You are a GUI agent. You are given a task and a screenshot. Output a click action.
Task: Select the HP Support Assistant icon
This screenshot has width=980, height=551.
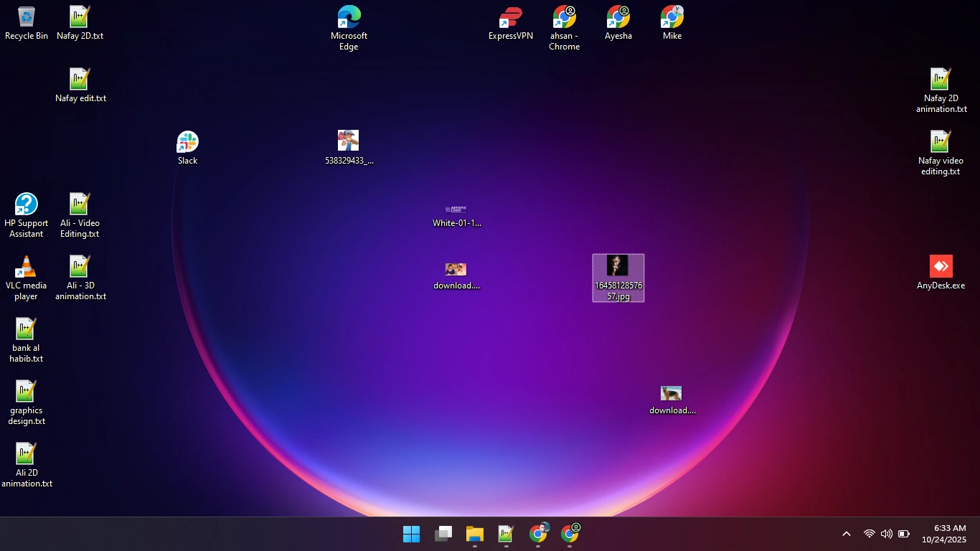(x=27, y=216)
